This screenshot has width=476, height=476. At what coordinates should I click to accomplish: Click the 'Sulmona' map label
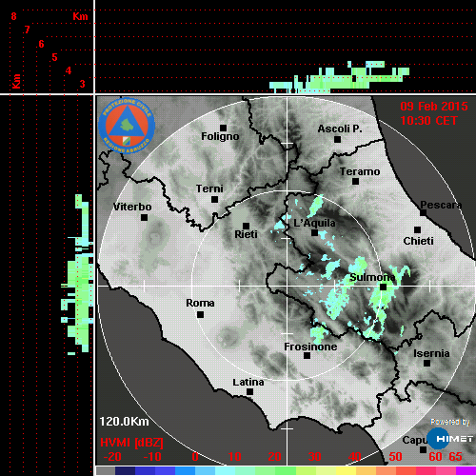click(372, 278)
